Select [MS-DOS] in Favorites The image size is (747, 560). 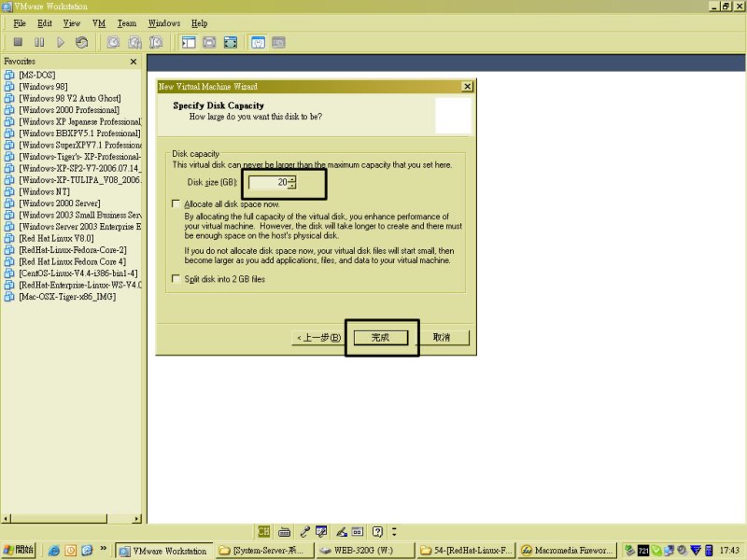[x=36, y=75]
